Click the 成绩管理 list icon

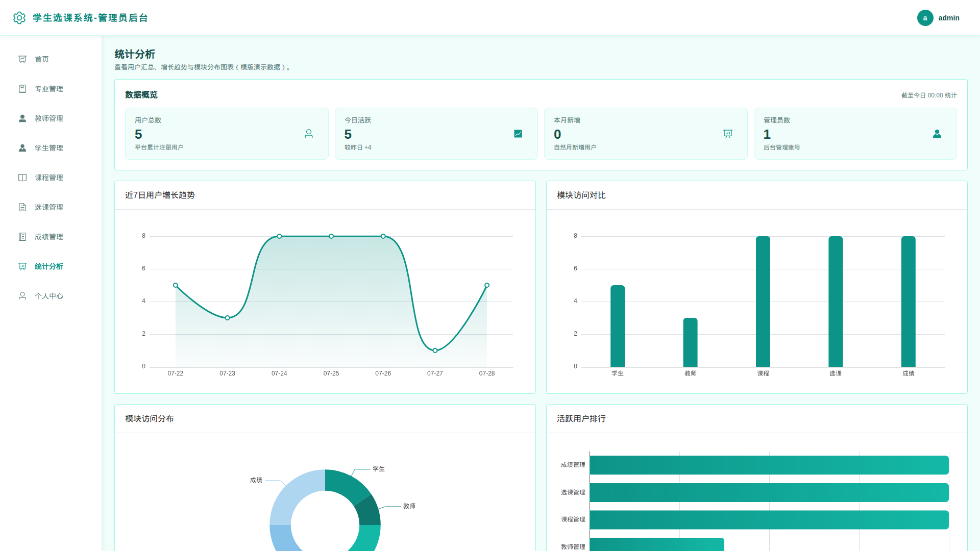(x=22, y=237)
